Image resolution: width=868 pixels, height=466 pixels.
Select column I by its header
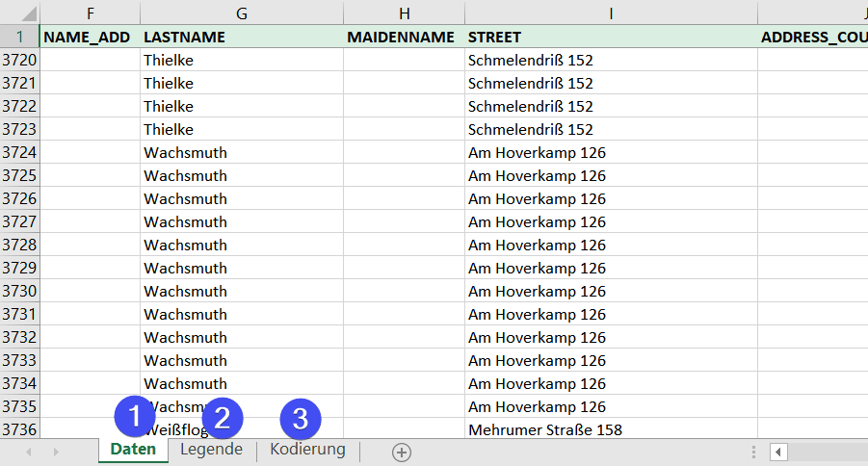click(611, 13)
